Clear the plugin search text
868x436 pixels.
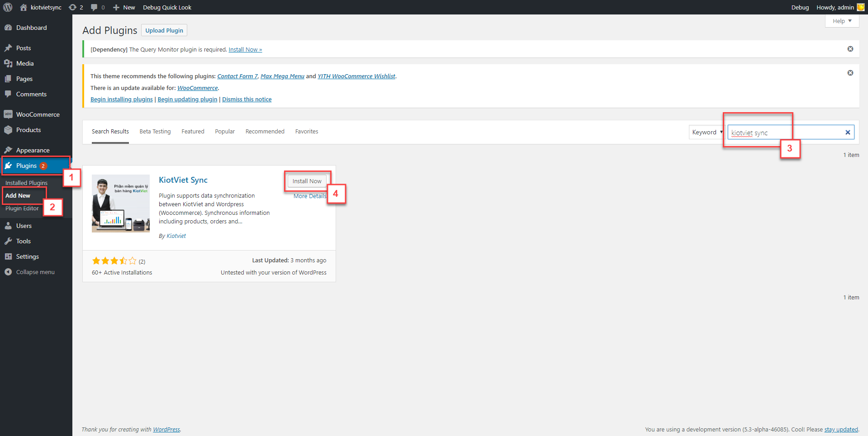[x=848, y=133]
